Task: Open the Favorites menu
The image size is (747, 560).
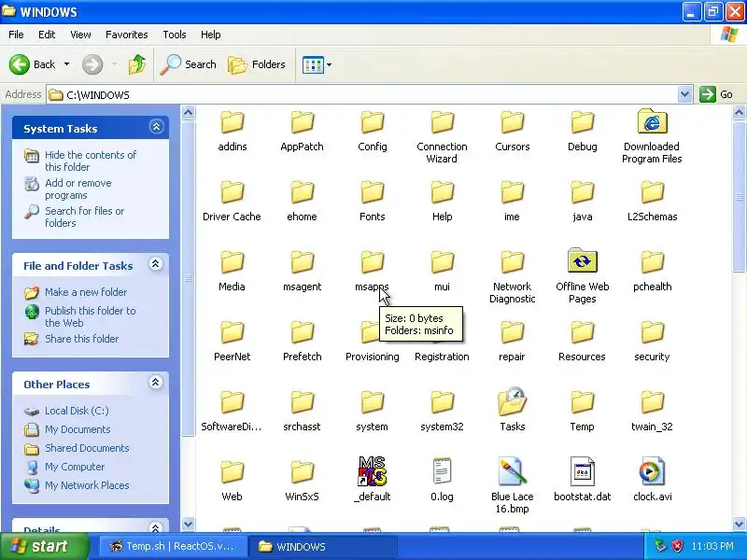Action: click(127, 35)
